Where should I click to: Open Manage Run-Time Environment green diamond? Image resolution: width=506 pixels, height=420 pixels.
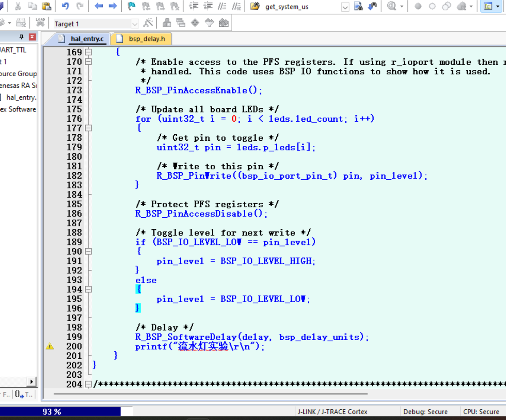pyautogui.click(x=195, y=23)
